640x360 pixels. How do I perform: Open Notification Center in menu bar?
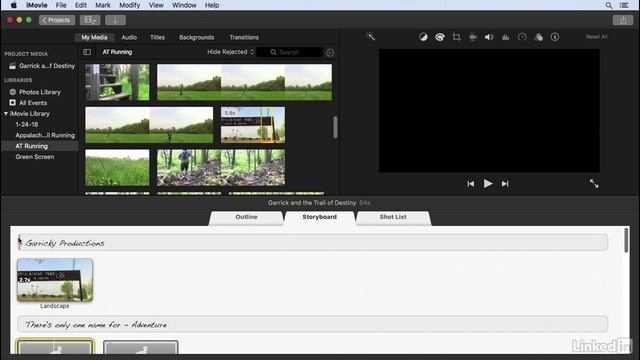(x=624, y=5)
